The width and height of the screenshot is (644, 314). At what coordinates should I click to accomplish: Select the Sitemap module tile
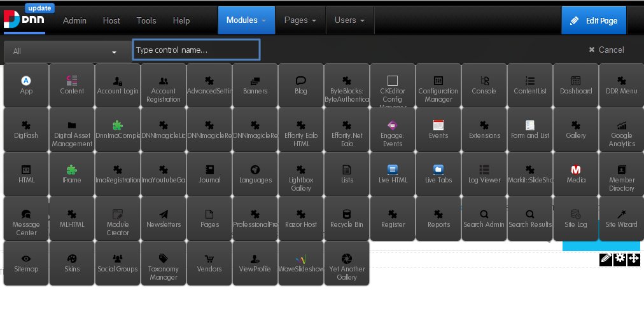pos(26,264)
